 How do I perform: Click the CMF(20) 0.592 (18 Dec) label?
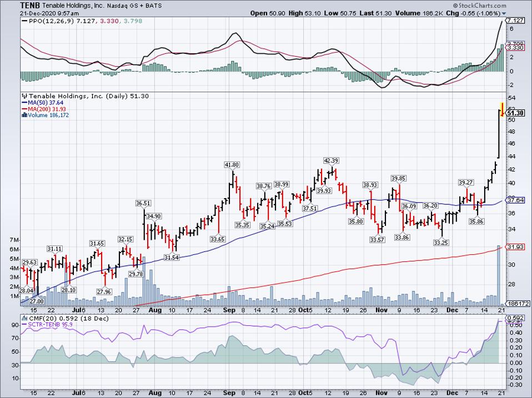point(69,318)
